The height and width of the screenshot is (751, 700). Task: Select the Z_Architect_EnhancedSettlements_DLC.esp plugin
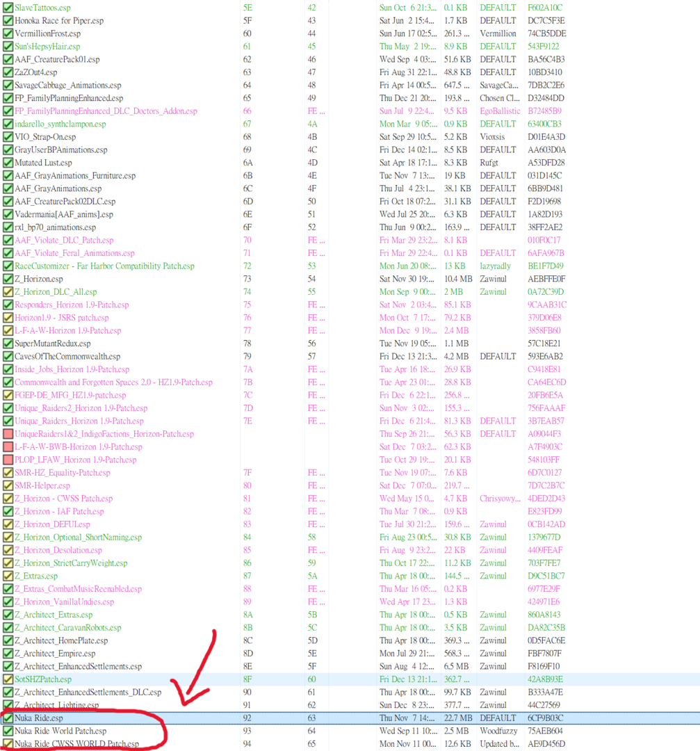coord(88,693)
